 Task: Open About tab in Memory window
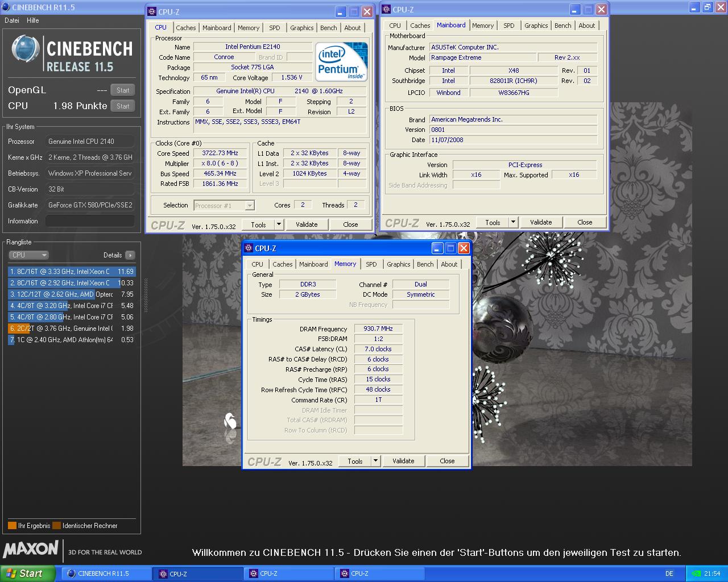[x=449, y=264]
